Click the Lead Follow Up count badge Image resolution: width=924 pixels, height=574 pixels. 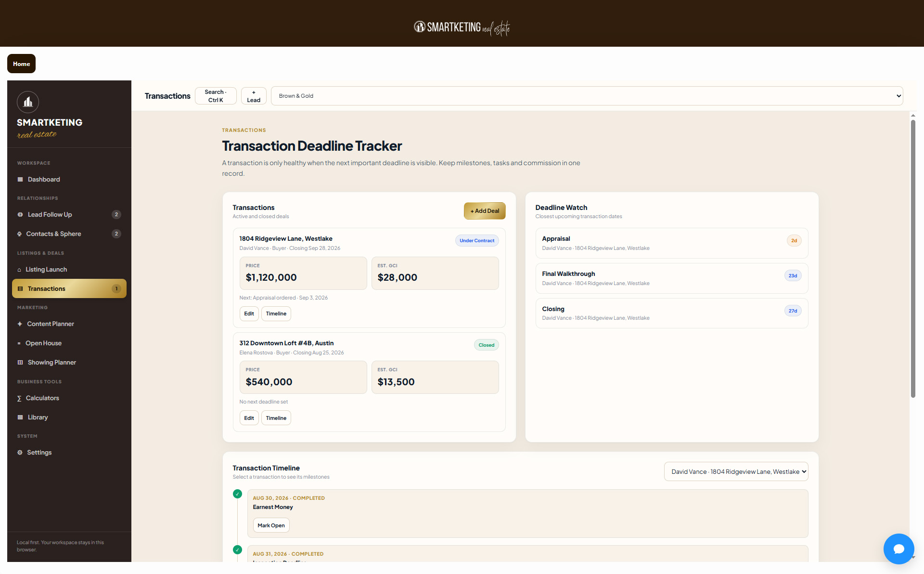pyautogui.click(x=116, y=215)
